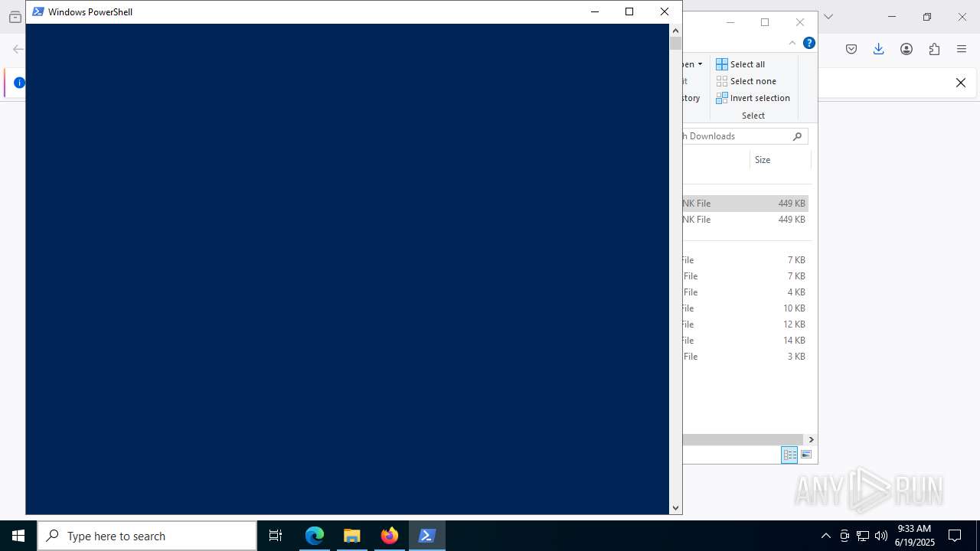
Task: Open Firefox extensions puzzle icon
Action: coord(934,49)
